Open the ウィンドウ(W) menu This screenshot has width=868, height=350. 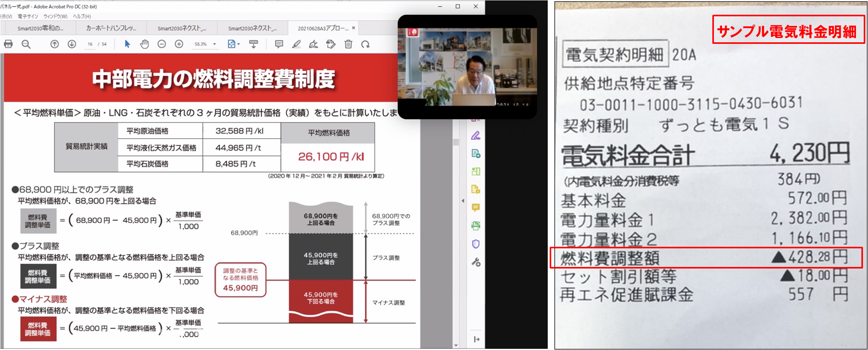55,16
